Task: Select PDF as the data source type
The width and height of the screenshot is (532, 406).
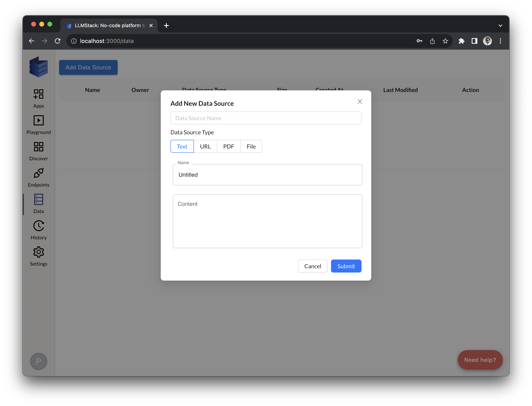Action: (x=229, y=146)
